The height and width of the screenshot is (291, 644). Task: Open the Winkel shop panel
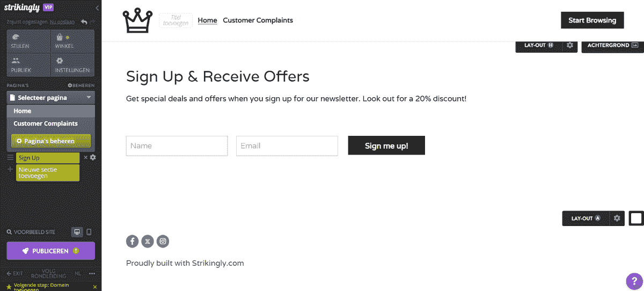click(73, 41)
